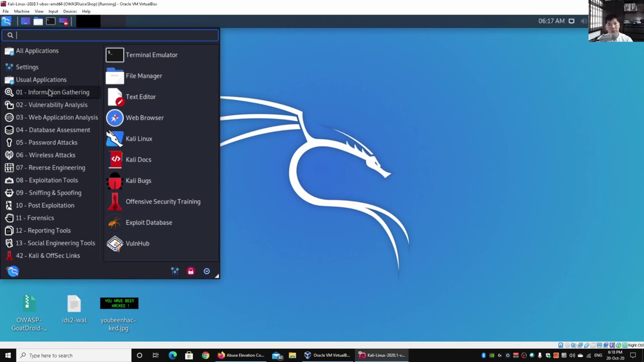This screenshot has width=644, height=362.
Task: Open the file manager icon in the Kali panel
Action: pyautogui.click(x=38, y=21)
